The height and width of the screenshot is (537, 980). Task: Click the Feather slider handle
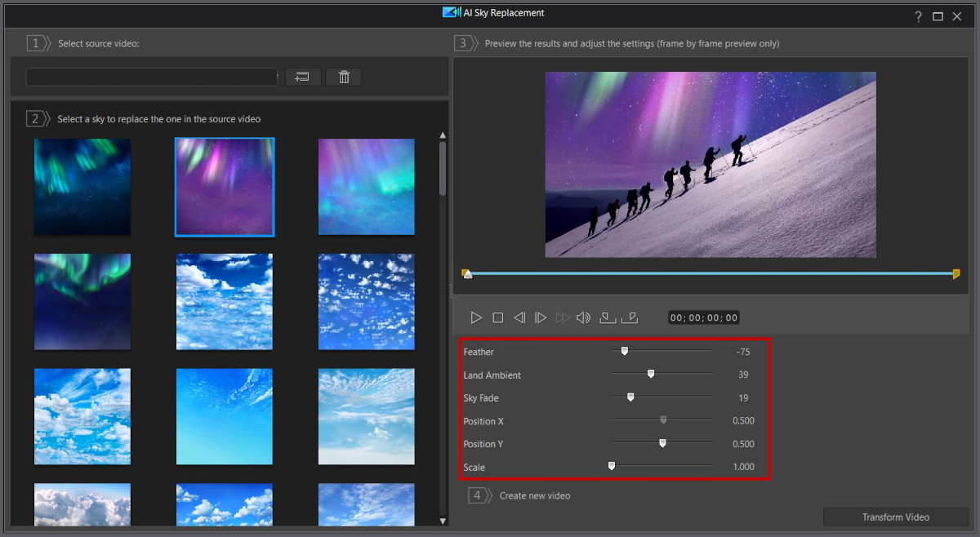626,350
